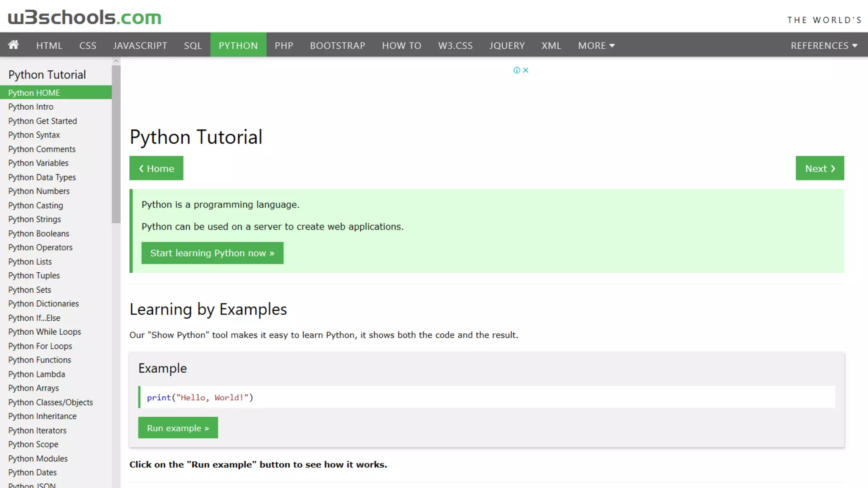Open Python Lists page
Image resolution: width=868 pixels, height=488 pixels.
click(56, 262)
